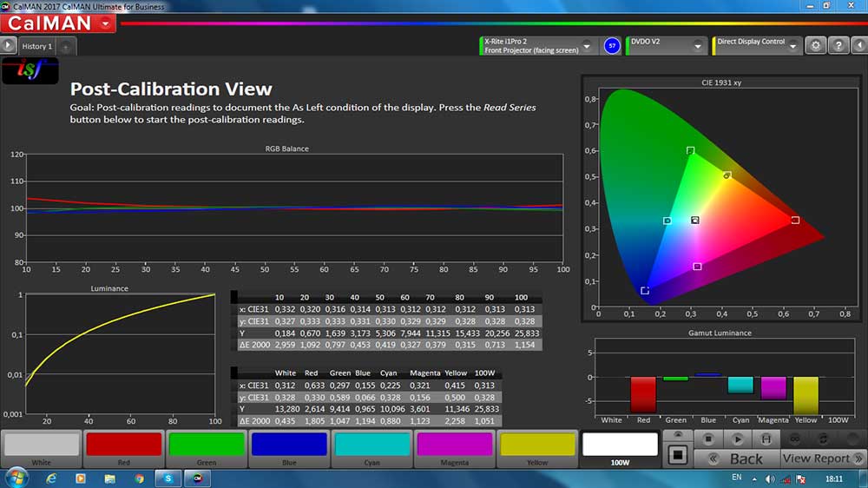Select the 100W white pattern swatch
Image resolution: width=868 pixels, height=488 pixels.
click(x=620, y=445)
